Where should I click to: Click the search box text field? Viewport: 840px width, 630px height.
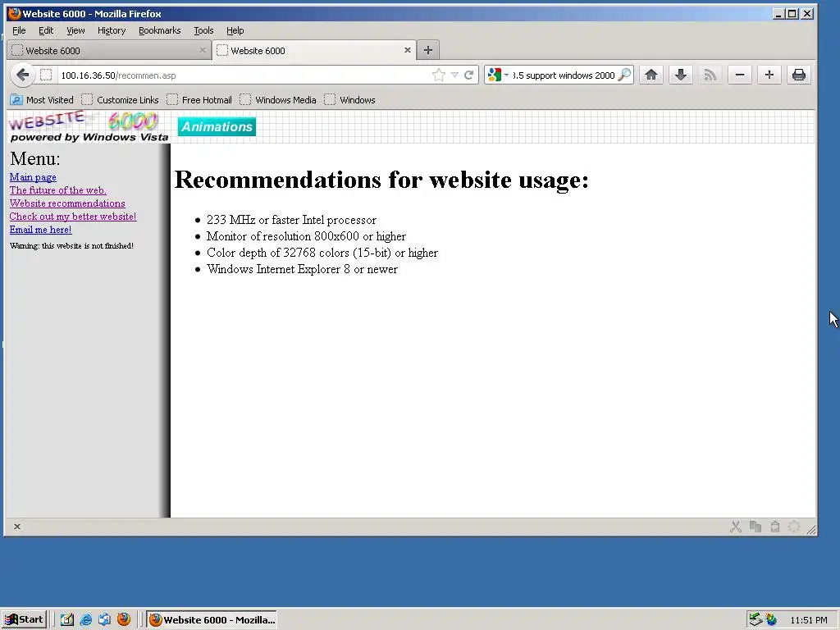pos(563,75)
